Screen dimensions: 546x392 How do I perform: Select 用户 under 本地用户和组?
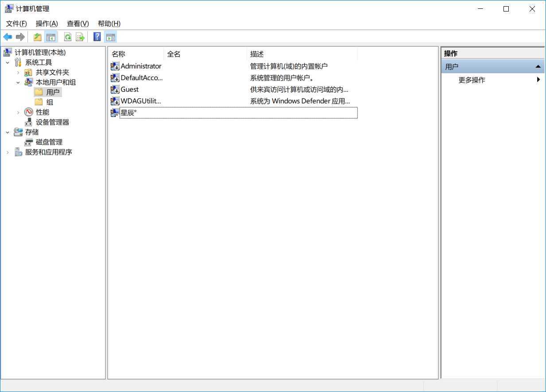pos(53,92)
